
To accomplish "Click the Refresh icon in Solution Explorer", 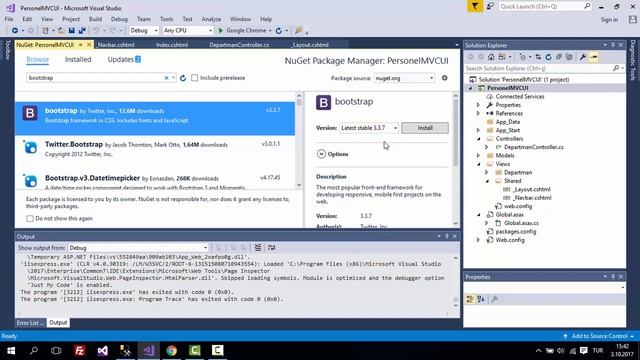I will click(x=548, y=57).
